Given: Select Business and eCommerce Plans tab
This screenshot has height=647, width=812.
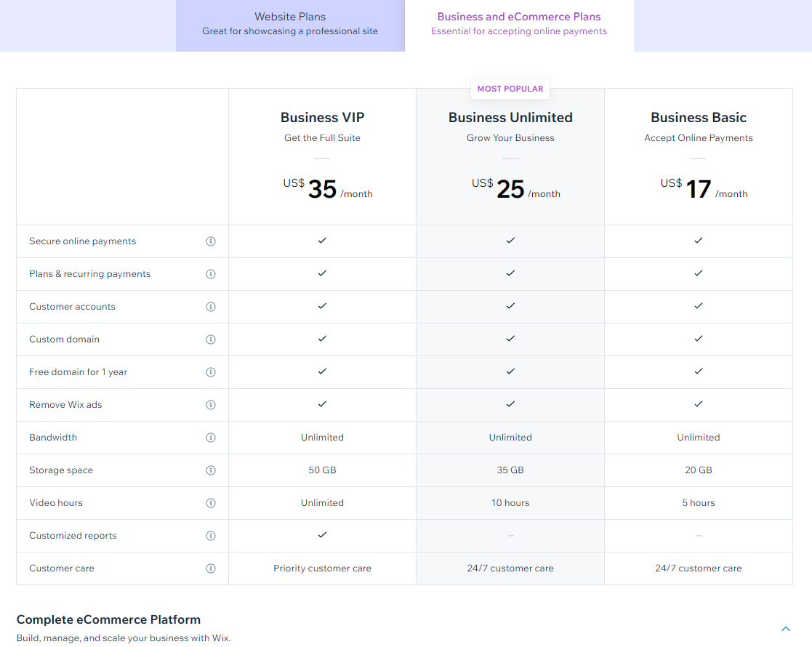Looking at the screenshot, I should 519,25.
